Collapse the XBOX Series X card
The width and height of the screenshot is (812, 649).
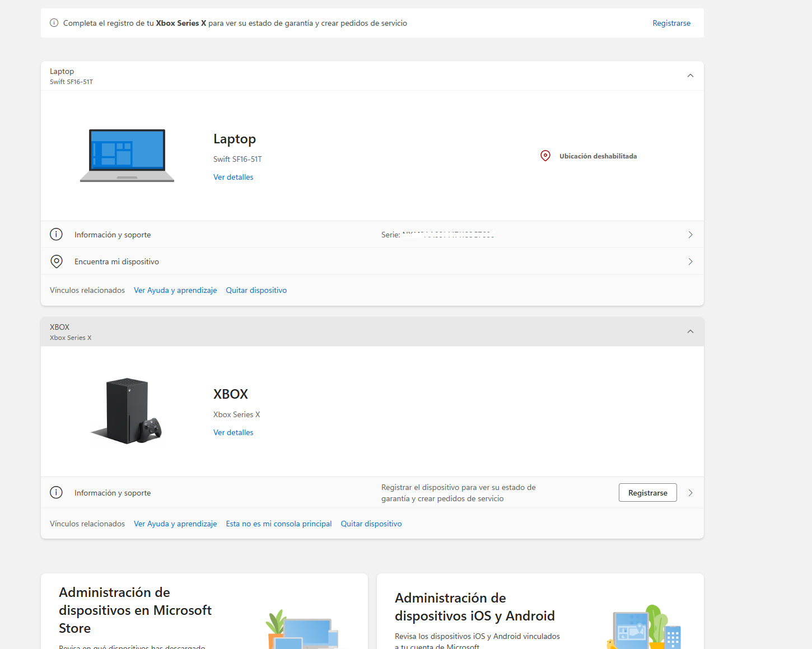[690, 331]
